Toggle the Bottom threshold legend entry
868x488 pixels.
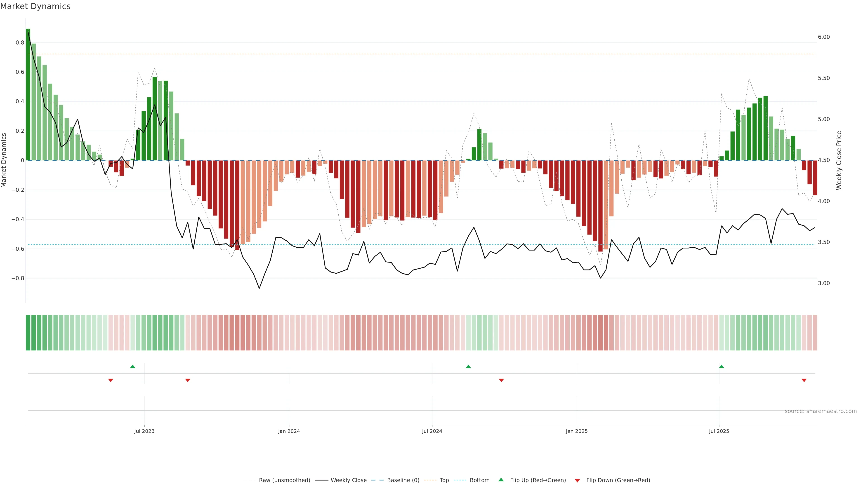click(479, 480)
